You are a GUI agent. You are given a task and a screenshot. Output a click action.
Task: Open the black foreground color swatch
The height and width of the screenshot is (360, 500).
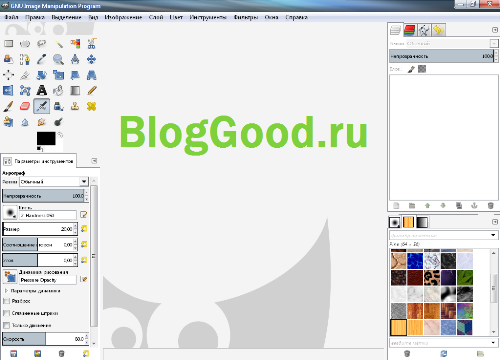46,138
